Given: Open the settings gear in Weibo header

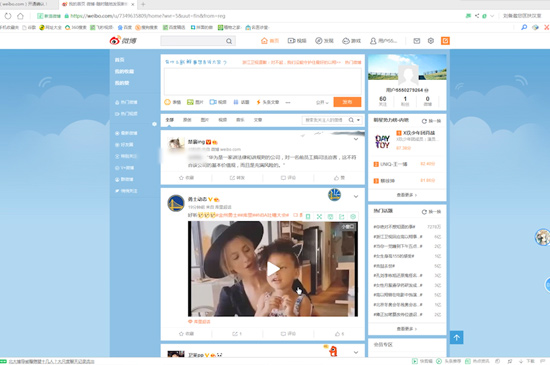Looking at the screenshot, I should (431, 41).
